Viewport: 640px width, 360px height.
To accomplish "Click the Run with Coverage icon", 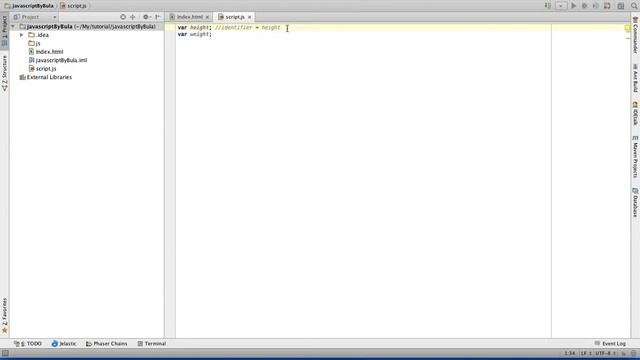I will click(596, 6).
